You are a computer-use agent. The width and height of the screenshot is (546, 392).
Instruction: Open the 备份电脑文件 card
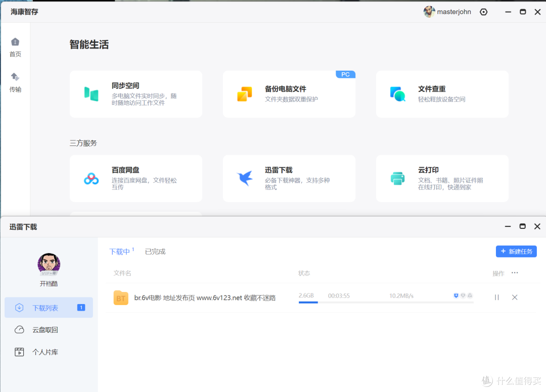289,94
